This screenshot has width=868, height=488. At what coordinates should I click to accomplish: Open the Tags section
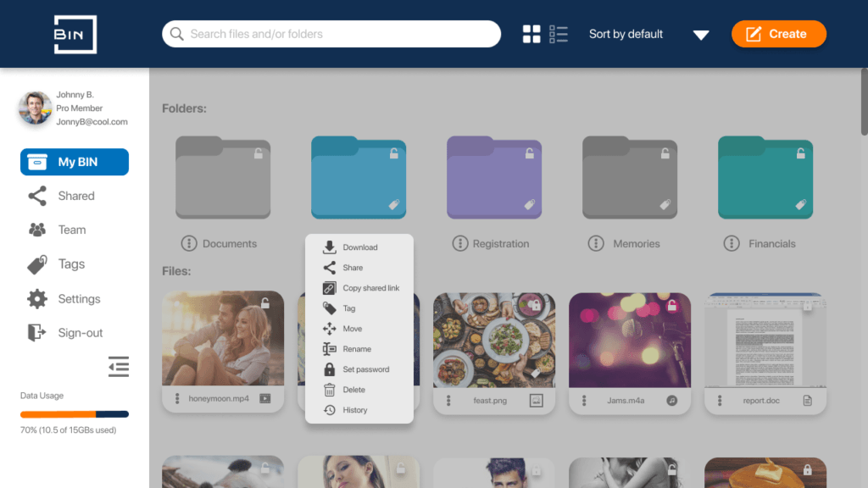point(37,264)
